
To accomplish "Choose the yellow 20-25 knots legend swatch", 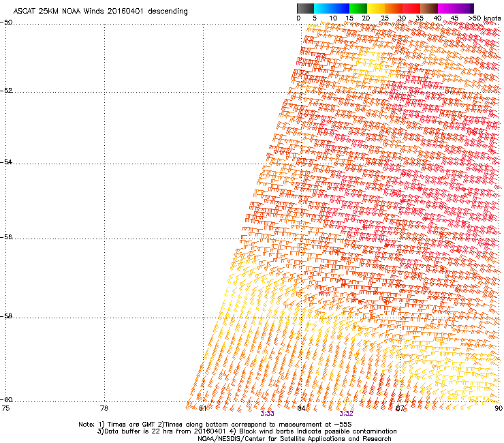I will coord(376,8).
